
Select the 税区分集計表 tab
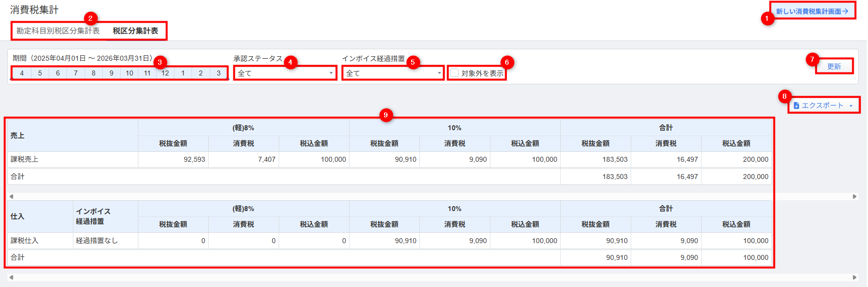(135, 31)
